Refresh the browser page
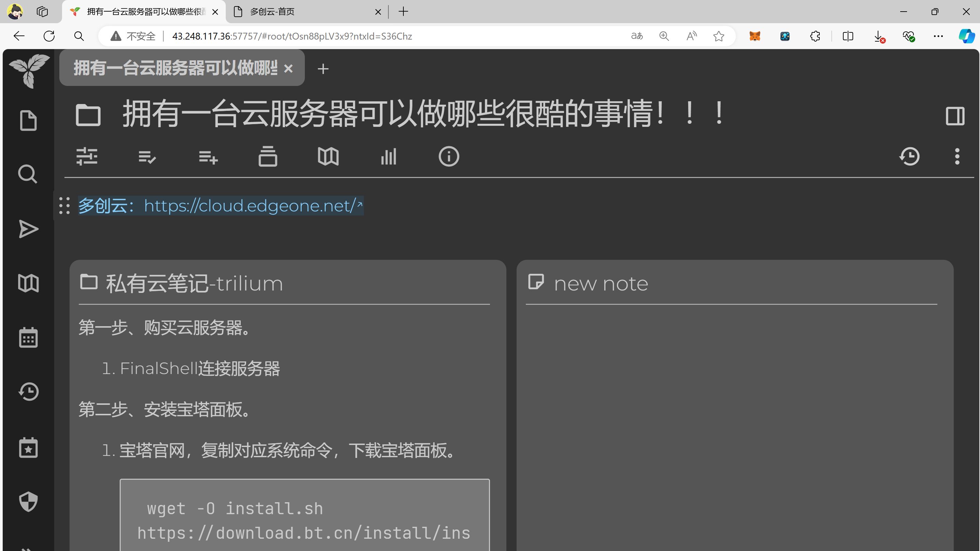 (49, 36)
